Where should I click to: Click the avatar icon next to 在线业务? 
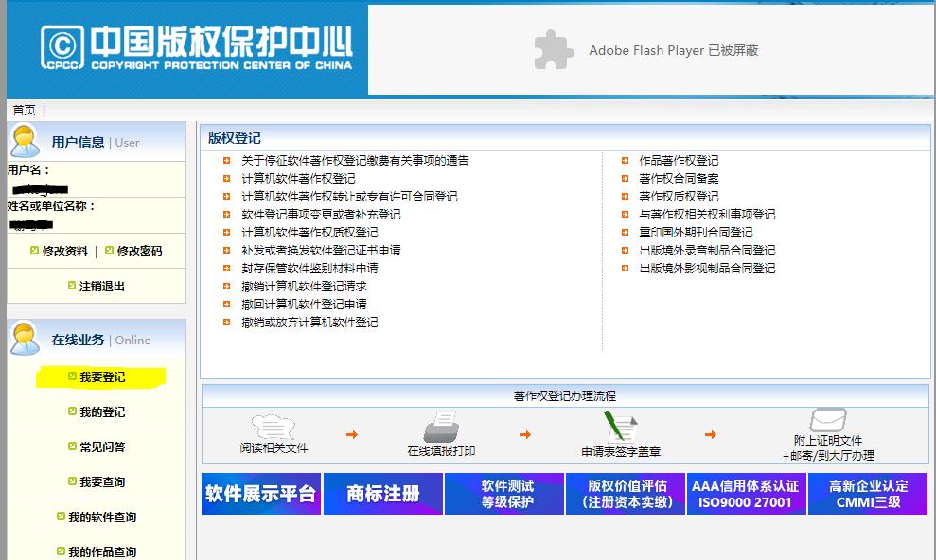coord(26,337)
